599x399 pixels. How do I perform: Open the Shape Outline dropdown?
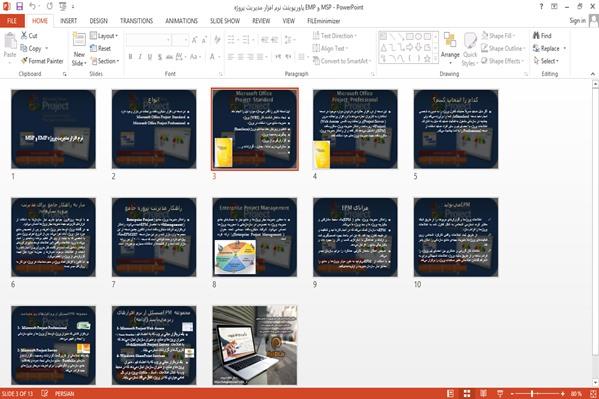(x=503, y=48)
